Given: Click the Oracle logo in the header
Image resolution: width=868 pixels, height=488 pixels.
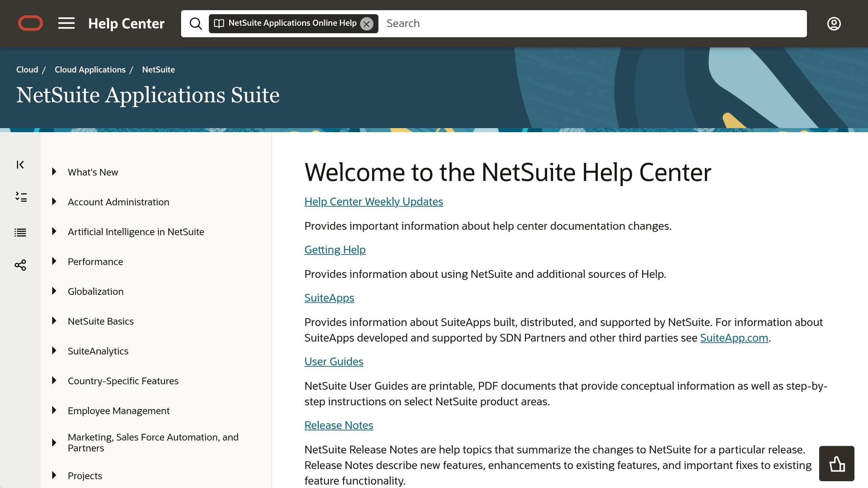Looking at the screenshot, I should coord(30,23).
